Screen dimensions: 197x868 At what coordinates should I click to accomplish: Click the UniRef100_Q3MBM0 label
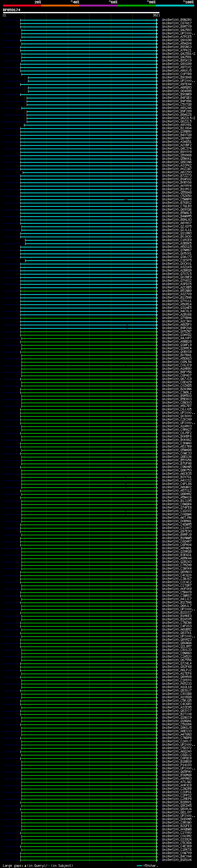point(176,132)
